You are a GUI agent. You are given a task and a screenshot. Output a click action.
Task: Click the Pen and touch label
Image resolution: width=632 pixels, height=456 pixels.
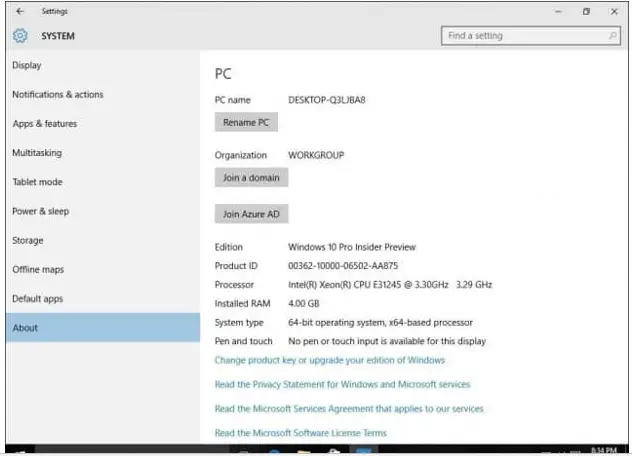tap(243, 341)
